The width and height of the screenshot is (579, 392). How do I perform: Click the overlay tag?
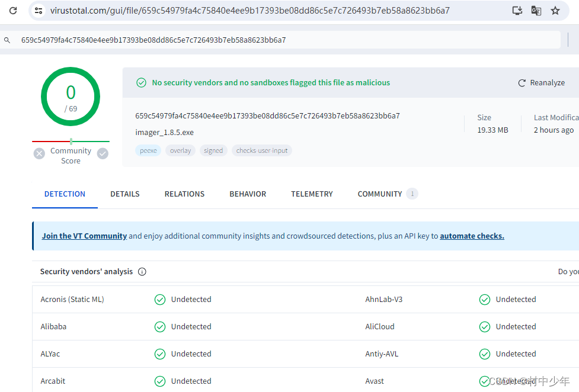[x=180, y=150]
